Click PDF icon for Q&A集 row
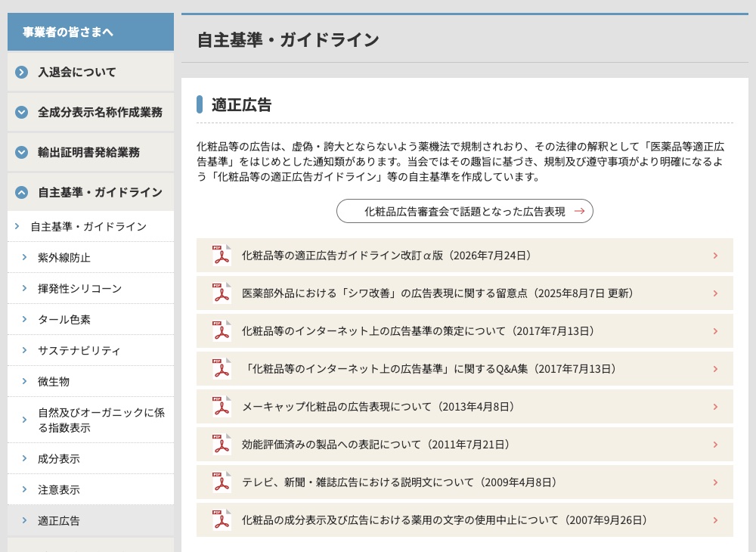756x552 pixels. (x=222, y=369)
